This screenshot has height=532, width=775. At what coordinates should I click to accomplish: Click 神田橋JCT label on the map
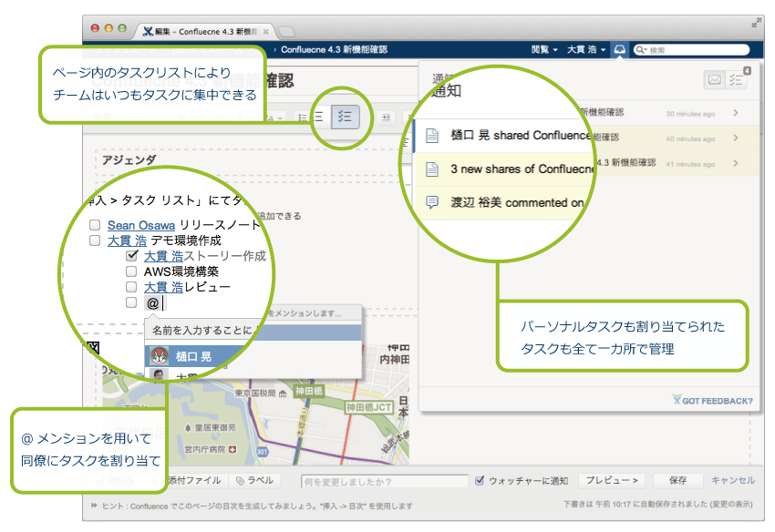pos(368,407)
